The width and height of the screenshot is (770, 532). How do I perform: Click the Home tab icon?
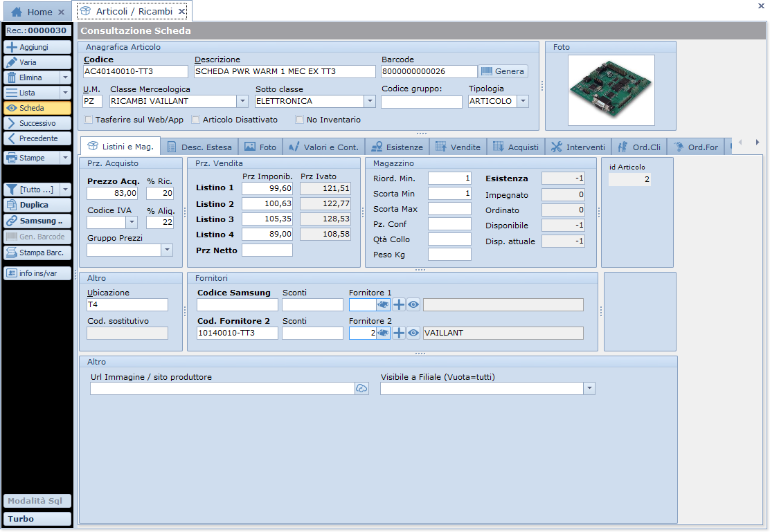click(16, 12)
